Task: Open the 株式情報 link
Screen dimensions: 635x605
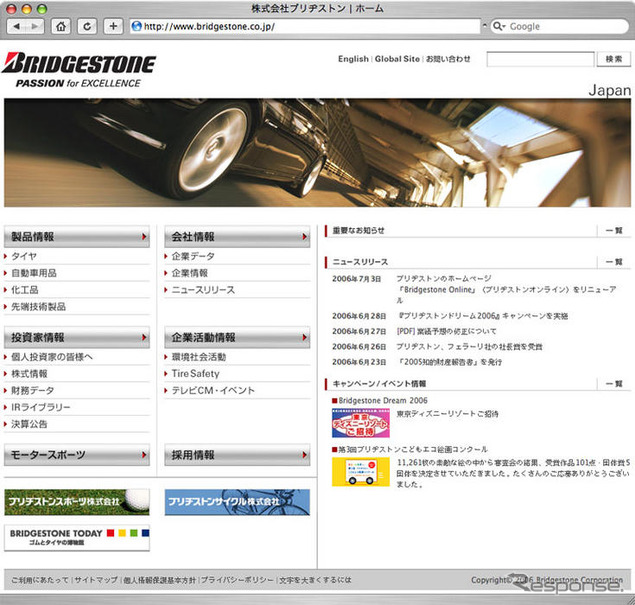Action: [29, 374]
